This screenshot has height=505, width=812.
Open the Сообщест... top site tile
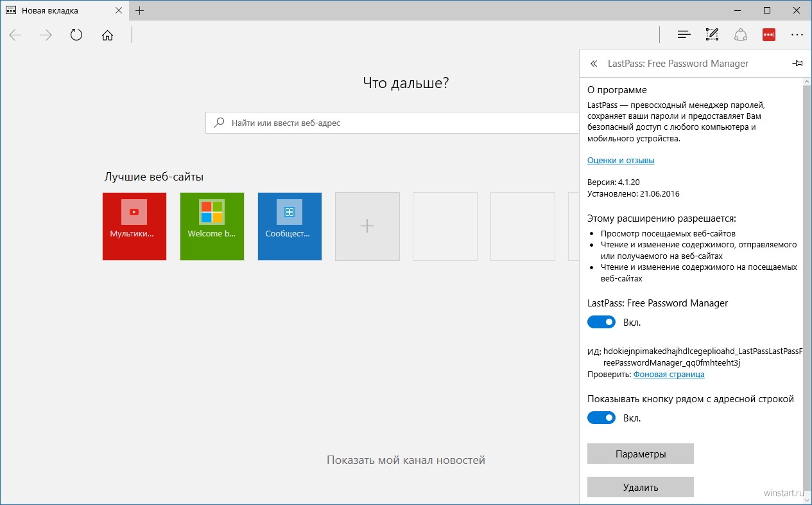[x=289, y=226]
